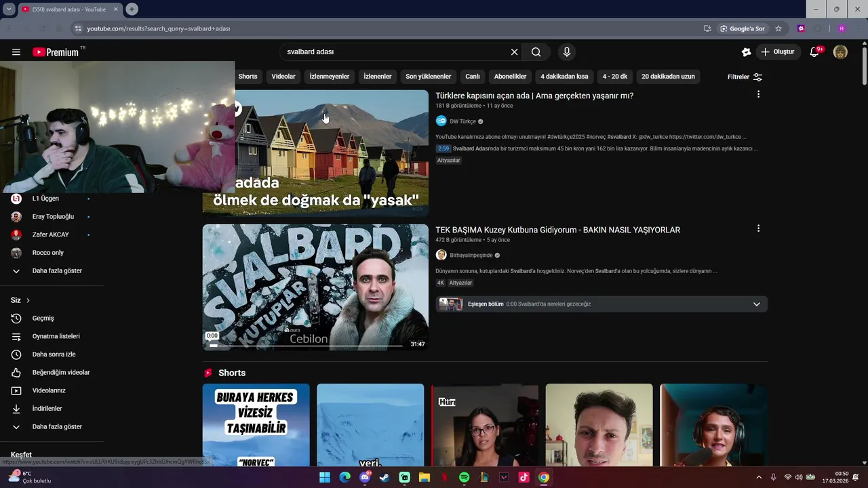Screen dimensions: 868x488
Task: Show hidden system tray icons
Action: coord(759,477)
